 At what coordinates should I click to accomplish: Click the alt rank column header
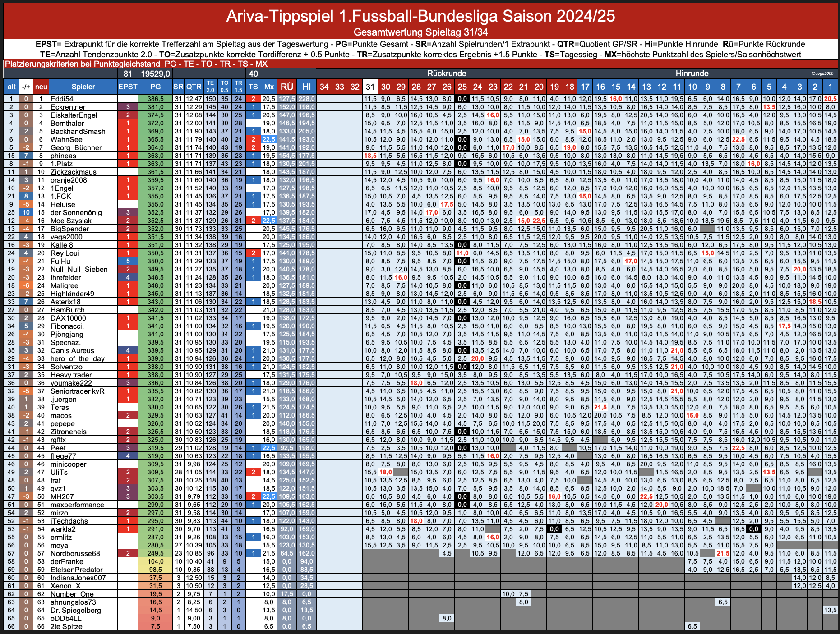click(11, 87)
